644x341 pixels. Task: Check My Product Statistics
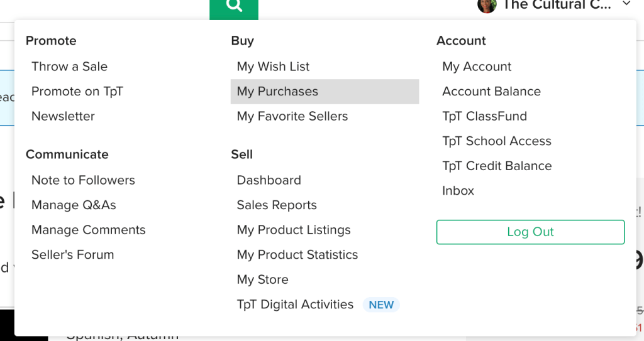[297, 255]
